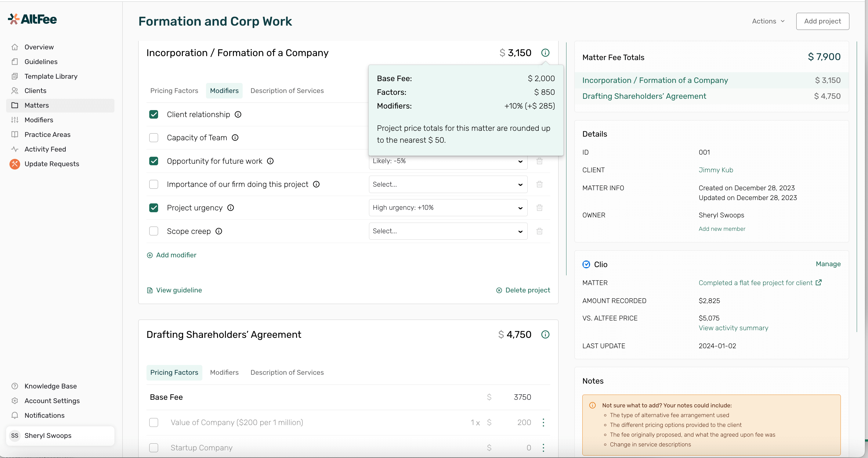Show info for Opportunity for future work

(270, 161)
